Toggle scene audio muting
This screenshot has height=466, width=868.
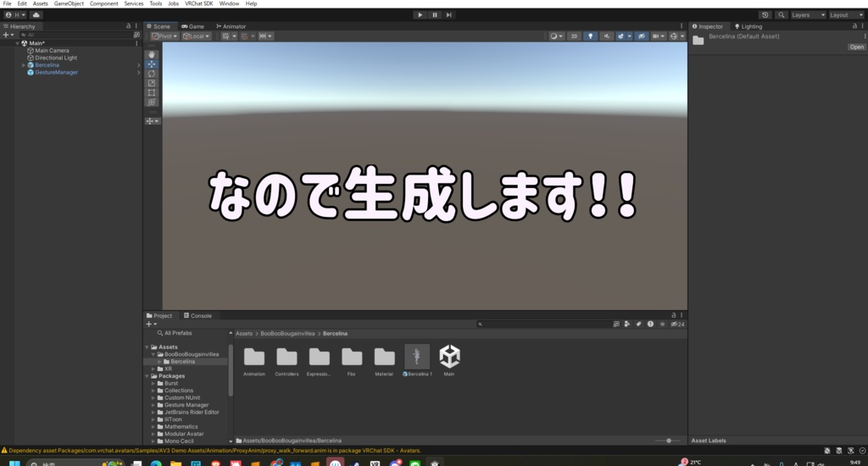606,36
